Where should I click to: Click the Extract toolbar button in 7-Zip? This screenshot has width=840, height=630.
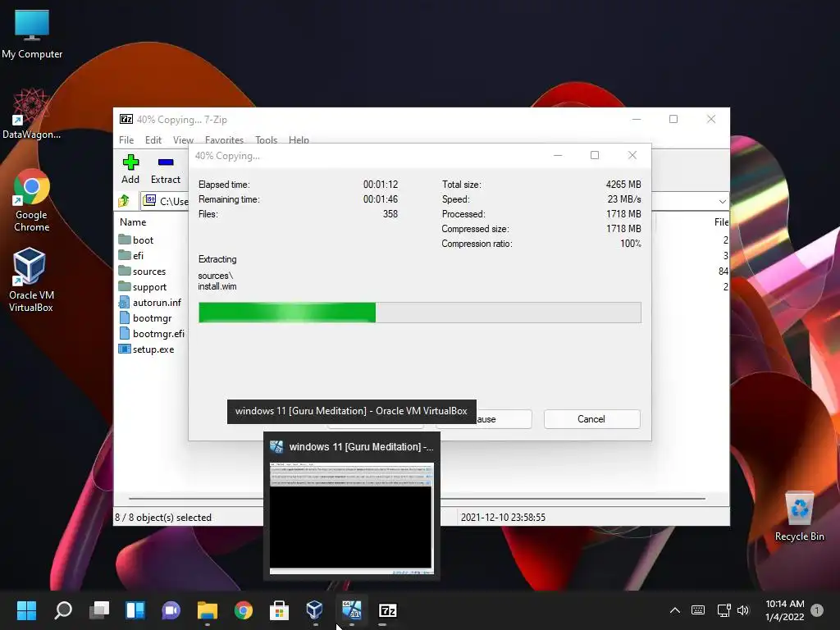(166, 169)
